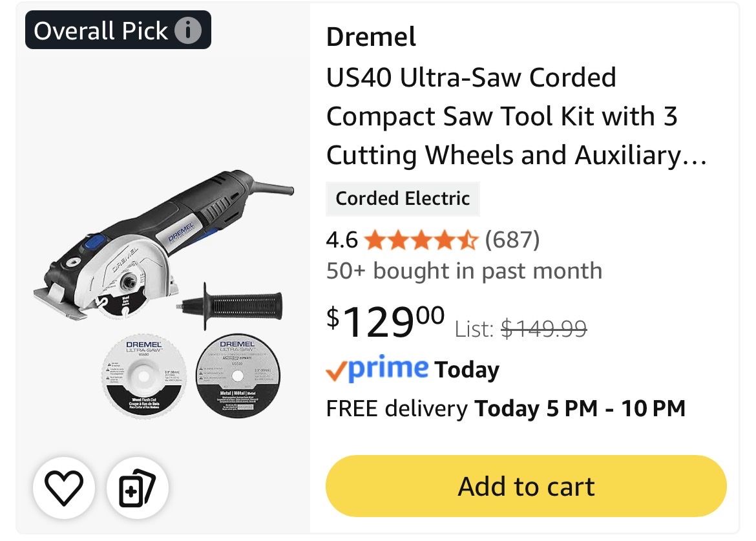Click the Overall Pick badge label
The width and height of the screenshot is (756, 541).
tap(101, 30)
